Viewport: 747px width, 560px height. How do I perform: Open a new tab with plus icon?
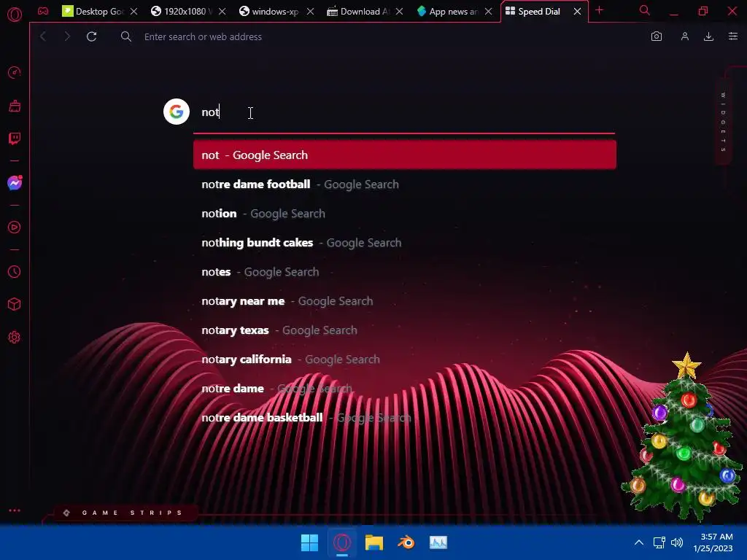coord(600,10)
